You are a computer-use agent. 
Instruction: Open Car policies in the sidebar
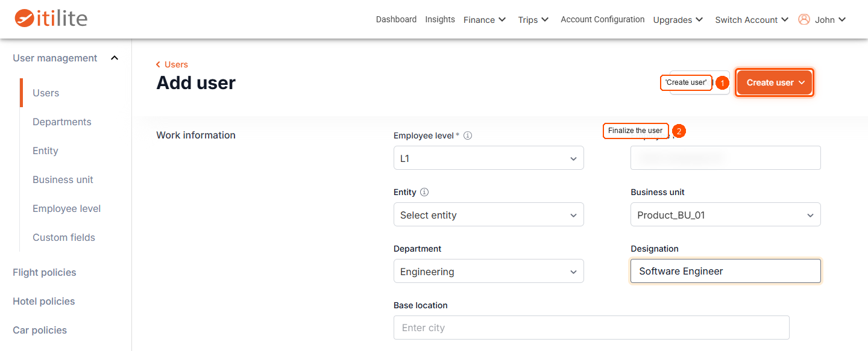click(x=40, y=330)
